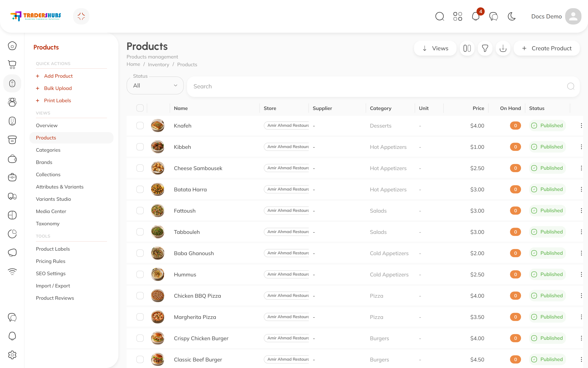Click into the product Search field

383,86
